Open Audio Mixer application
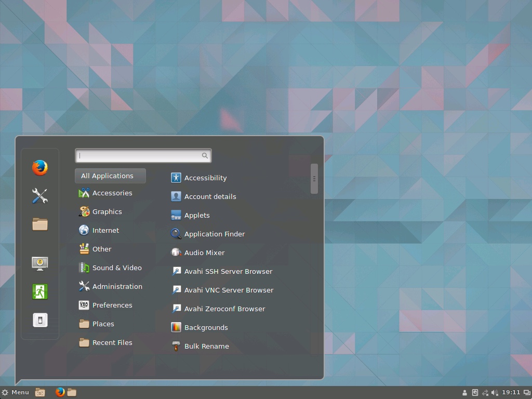 tap(204, 252)
